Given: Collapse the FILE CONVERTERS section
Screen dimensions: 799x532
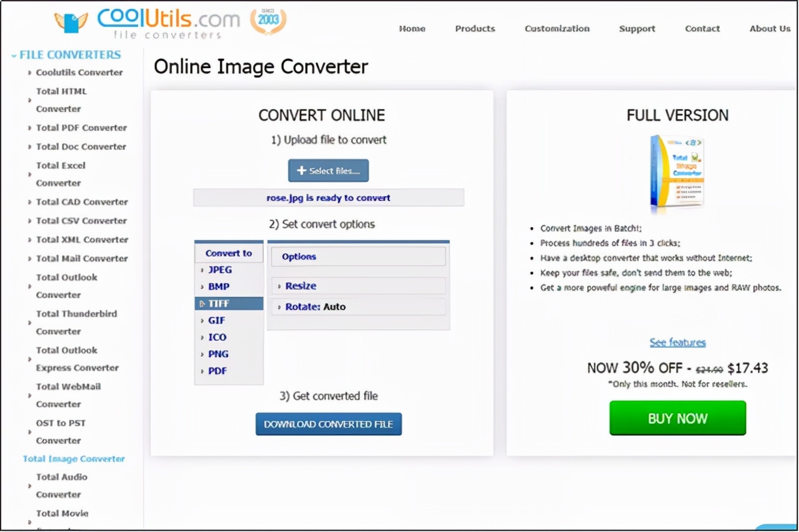Looking at the screenshot, I should [x=66, y=55].
